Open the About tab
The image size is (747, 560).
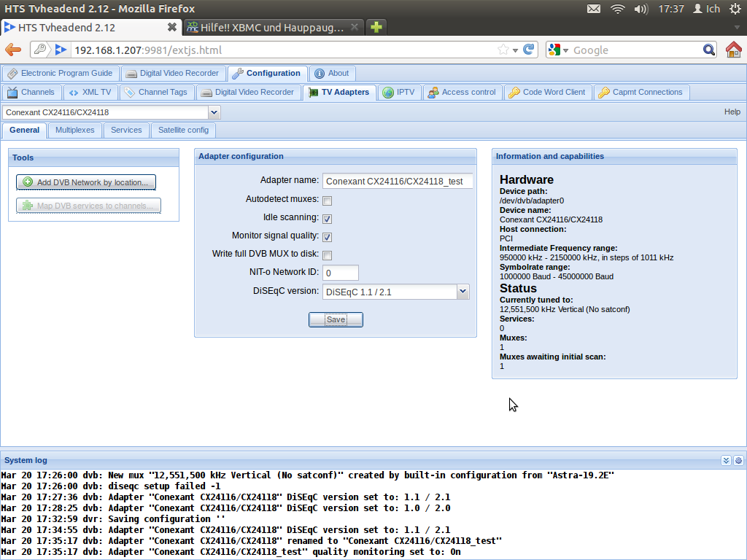[x=332, y=74]
